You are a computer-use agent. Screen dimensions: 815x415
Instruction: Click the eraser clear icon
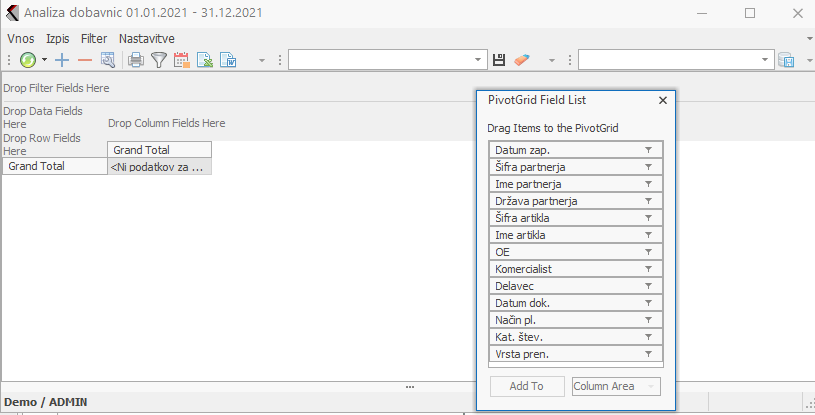522,61
